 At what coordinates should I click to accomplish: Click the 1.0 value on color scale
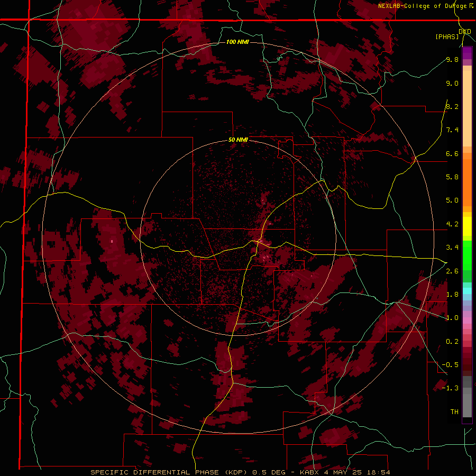[x=452, y=318]
